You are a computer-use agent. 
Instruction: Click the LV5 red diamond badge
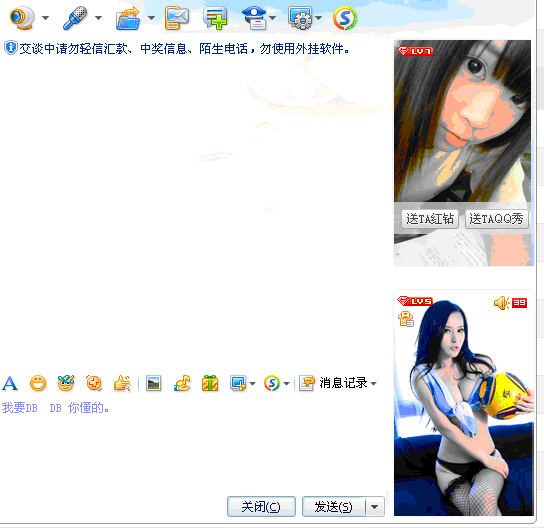tap(415, 301)
